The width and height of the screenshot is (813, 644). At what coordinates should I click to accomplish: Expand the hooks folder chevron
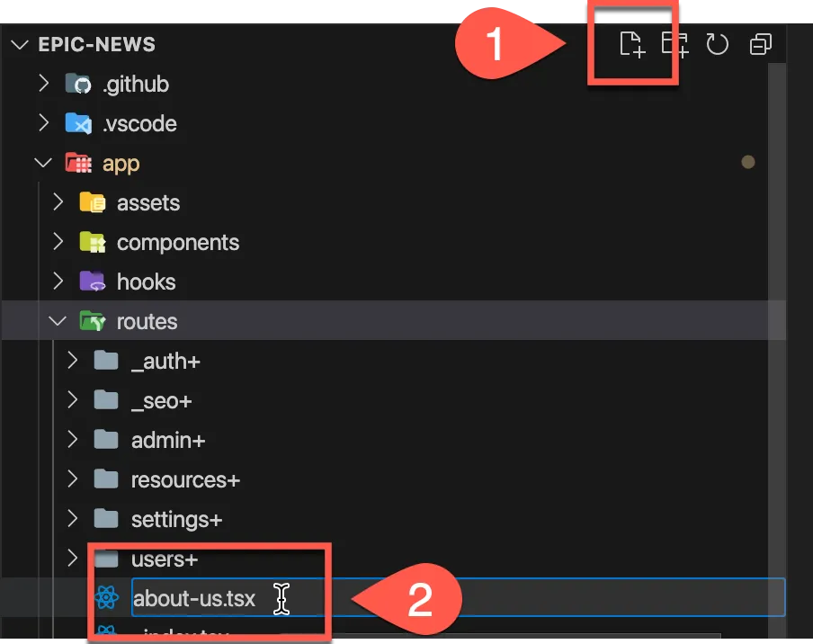pos(58,281)
